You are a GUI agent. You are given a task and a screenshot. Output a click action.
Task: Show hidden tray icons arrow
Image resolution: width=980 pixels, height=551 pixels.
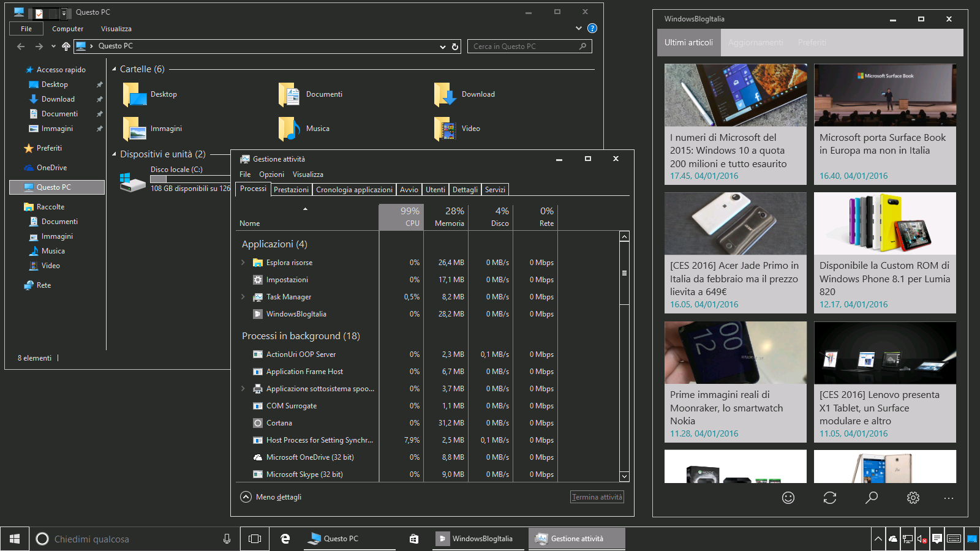[x=878, y=539]
